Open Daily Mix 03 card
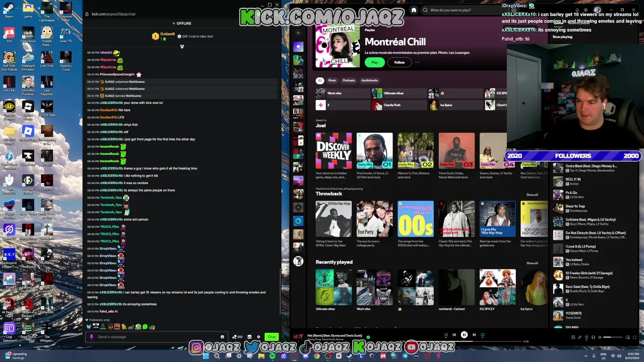644x362 pixels. pyautogui.click(x=456, y=155)
